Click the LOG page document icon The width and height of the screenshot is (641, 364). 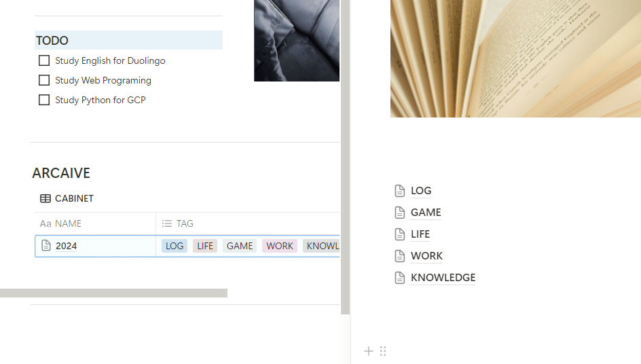tap(400, 191)
